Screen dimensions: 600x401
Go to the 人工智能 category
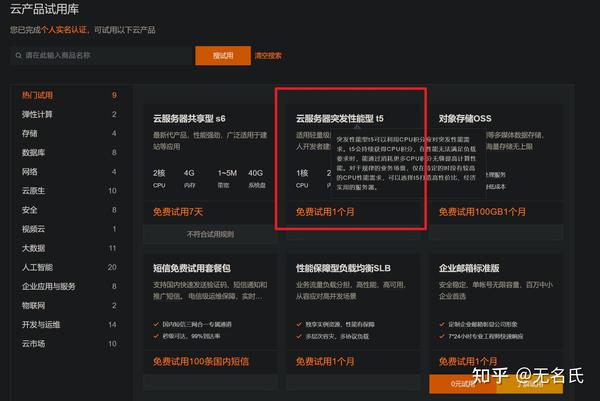pos(37,267)
